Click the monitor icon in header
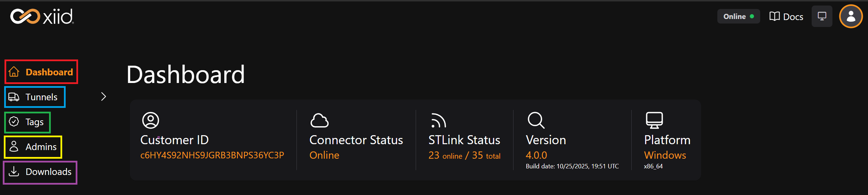This screenshot has height=195, width=868. click(x=822, y=16)
